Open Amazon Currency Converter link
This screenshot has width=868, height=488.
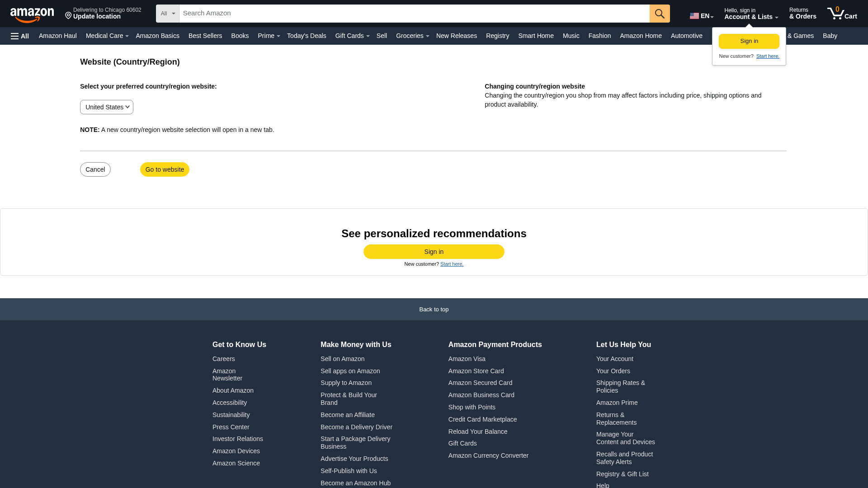[488, 455]
